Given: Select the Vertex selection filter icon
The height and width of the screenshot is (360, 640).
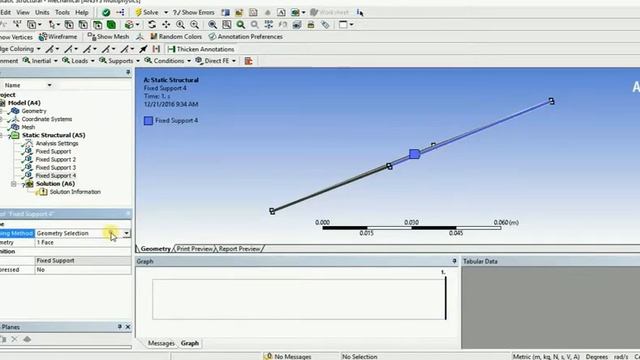Looking at the screenshot, I should [x=69, y=25].
